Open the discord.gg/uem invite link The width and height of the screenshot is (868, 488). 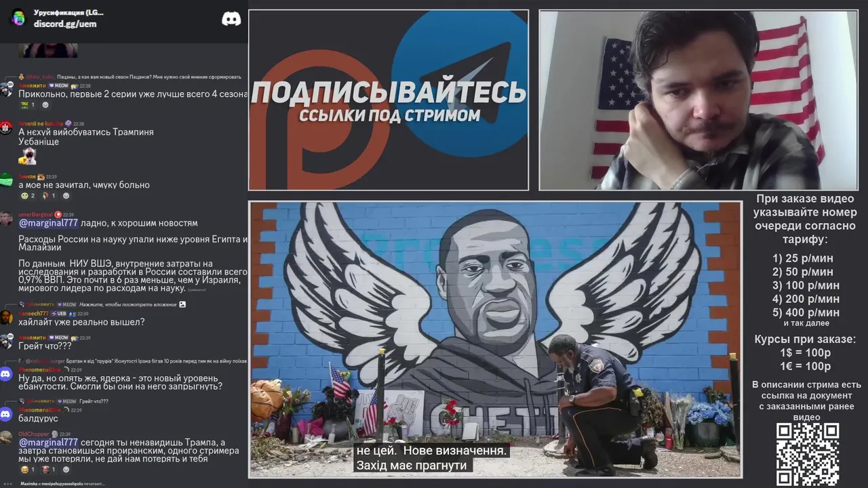[x=65, y=24]
